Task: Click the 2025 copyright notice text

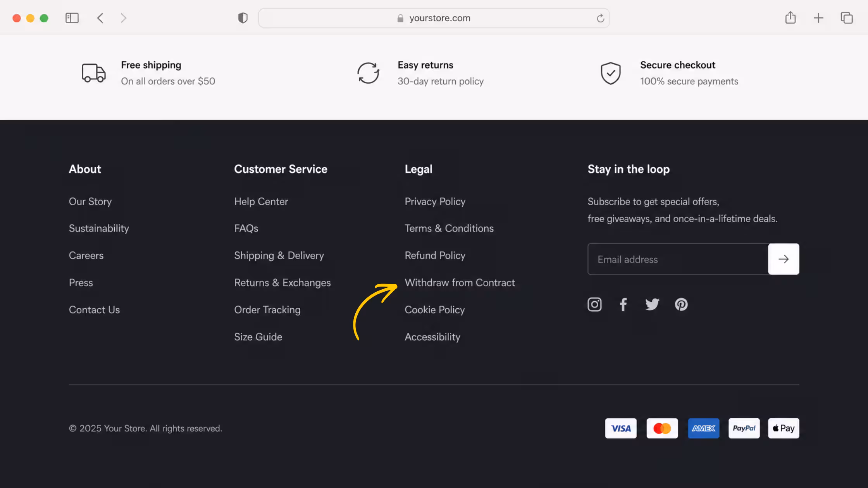Action: pos(146,428)
